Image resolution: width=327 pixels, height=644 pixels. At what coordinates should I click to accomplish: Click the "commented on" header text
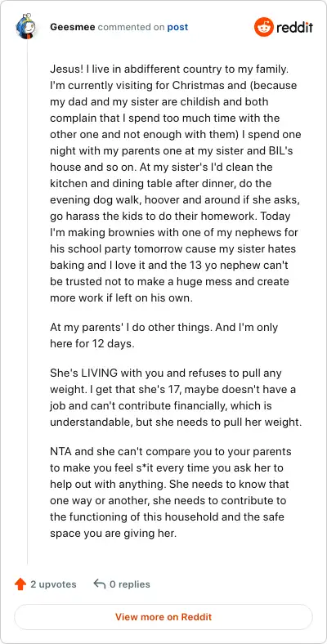click(x=131, y=27)
